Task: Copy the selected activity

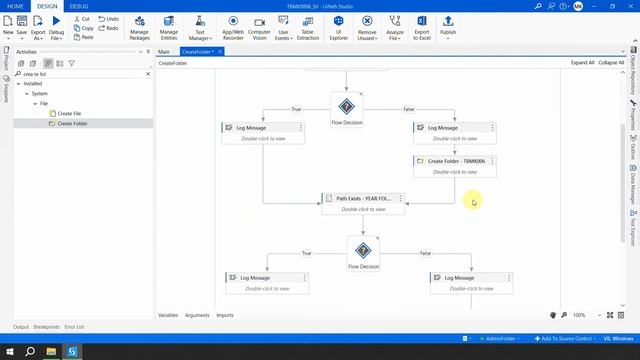Action: [x=84, y=28]
